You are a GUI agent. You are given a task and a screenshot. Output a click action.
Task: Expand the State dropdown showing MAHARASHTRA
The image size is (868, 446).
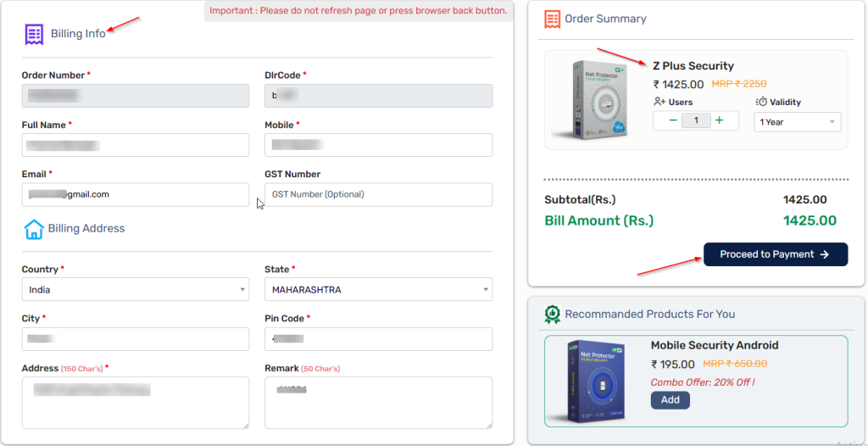(378, 290)
